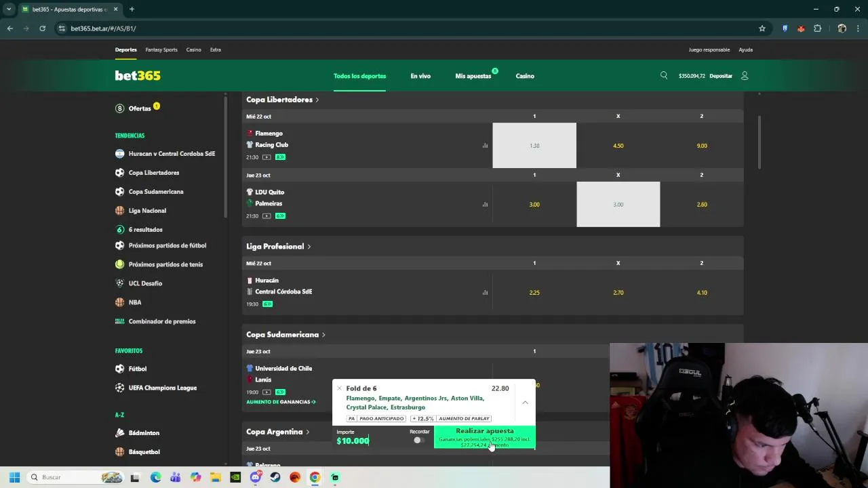Expand Copa Libertadores section chevron
Screen dimensions: 868x488
[317, 100]
